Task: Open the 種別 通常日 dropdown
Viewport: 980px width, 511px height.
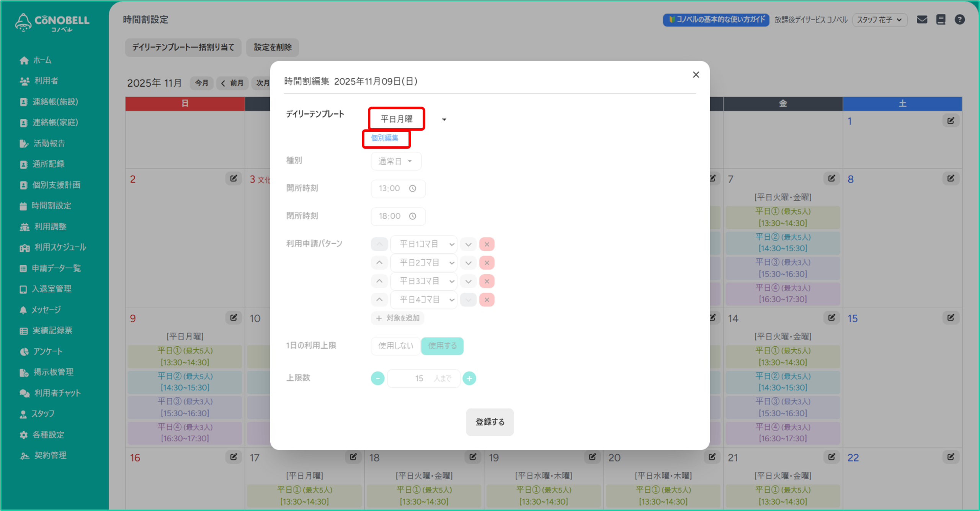Action: tap(395, 161)
